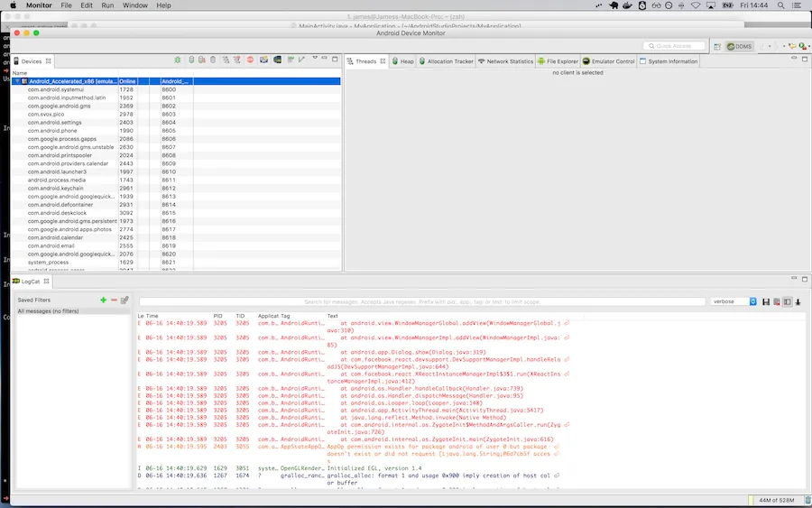812x508 pixels.
Task: Open the Allocation Tracker tab
Action: click(x=446, y=61)
